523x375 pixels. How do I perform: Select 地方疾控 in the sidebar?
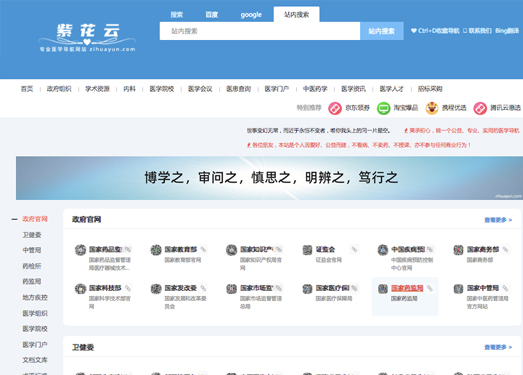(x=35, y=297)
